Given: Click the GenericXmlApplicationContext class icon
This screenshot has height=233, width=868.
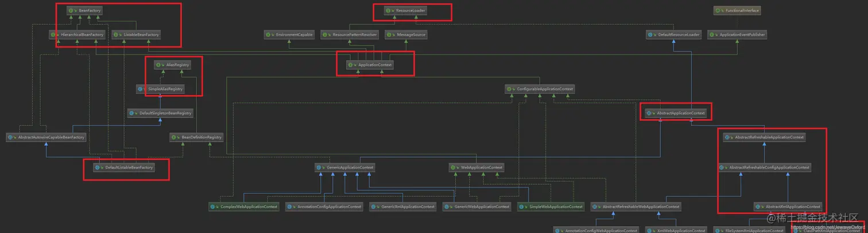Looking at the screenshot, I should tap(374, 207).
